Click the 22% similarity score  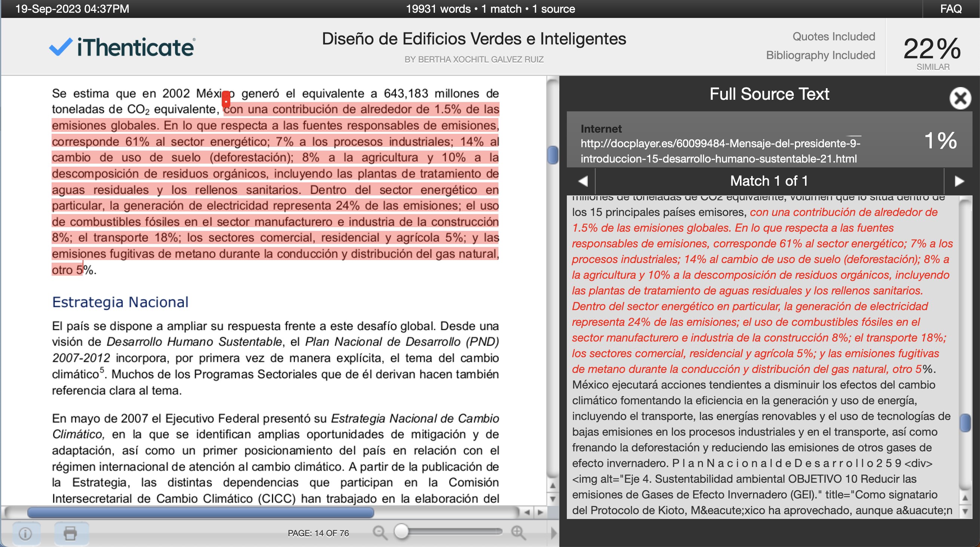click(x=932, y=49)
